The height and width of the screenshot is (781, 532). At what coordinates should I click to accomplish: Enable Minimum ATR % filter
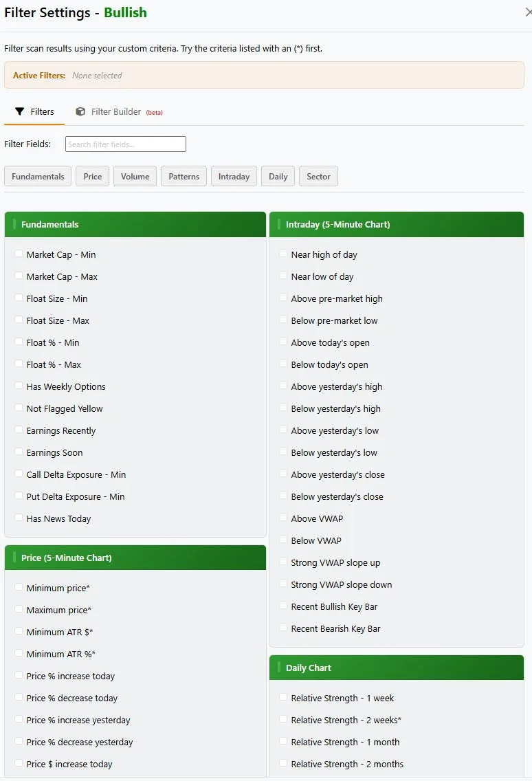click(19, 653)
